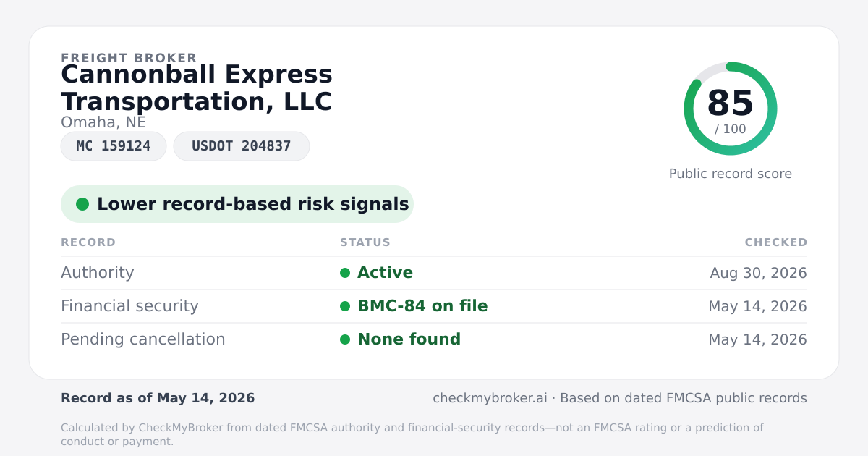The width and height of the screenshot is (868, 456).
Task: Open the checkmybroker.ai link
Action: (489, 398)
